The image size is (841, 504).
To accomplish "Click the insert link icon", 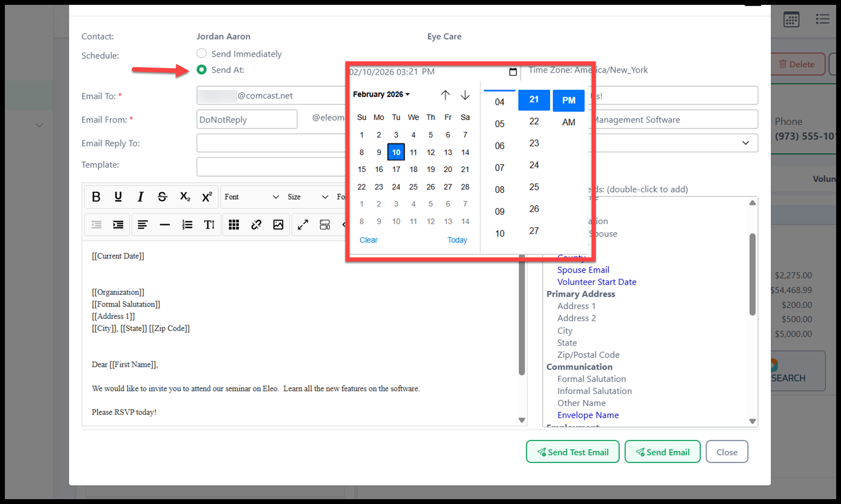I will point(256,225).
